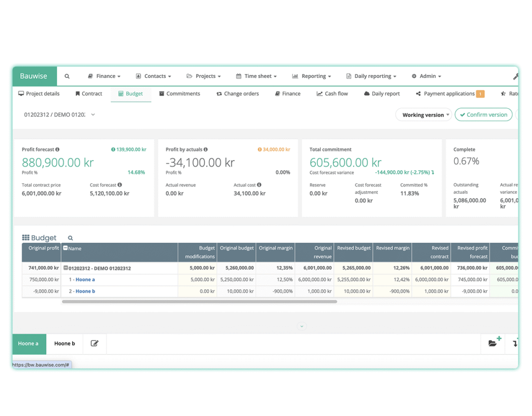
Task: Click the Revised budget column header
Action: coord(353,252)
